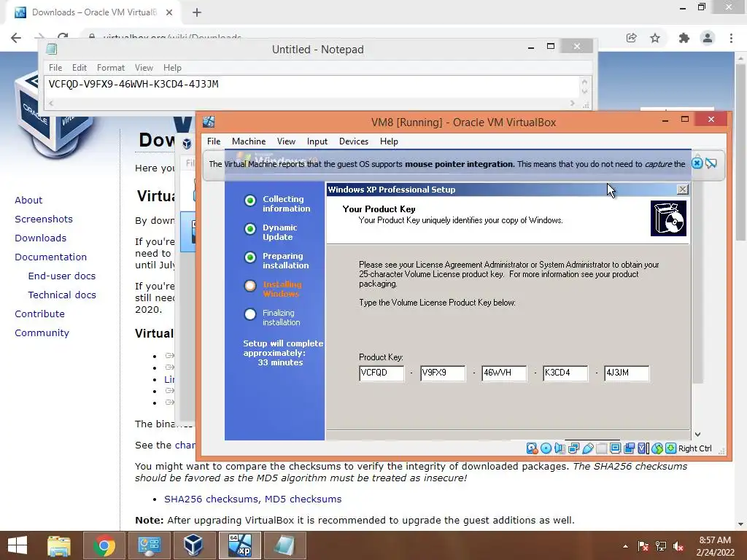Open VM8 Machine menu
Image resolution: width=747 pixels, height=560 pixels.
point(249,141)
